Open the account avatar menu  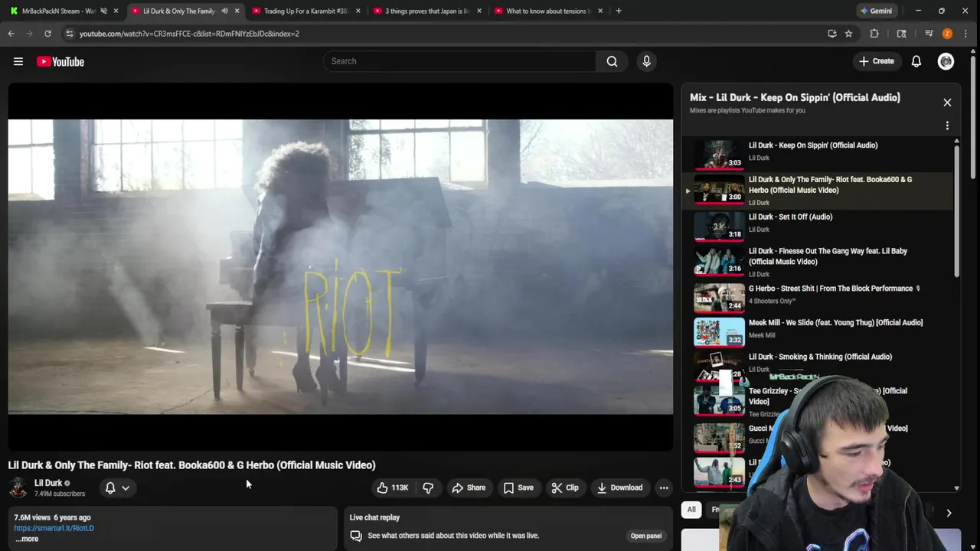point(946,61)
